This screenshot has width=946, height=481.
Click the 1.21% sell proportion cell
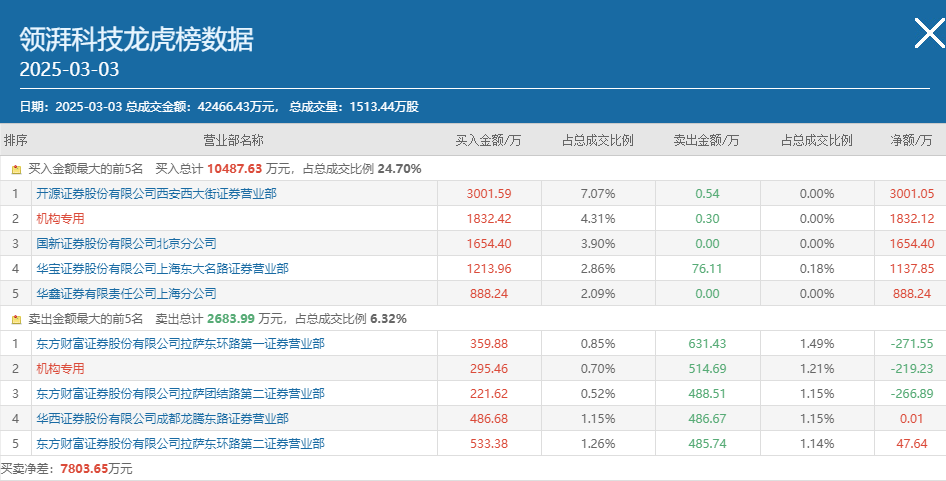[x=817, y=369]
